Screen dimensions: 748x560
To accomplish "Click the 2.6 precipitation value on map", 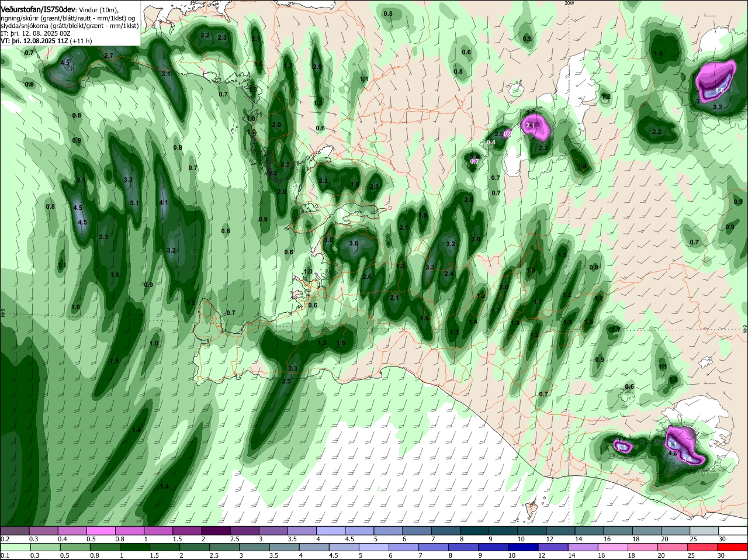I will click(x=367, y=276).
